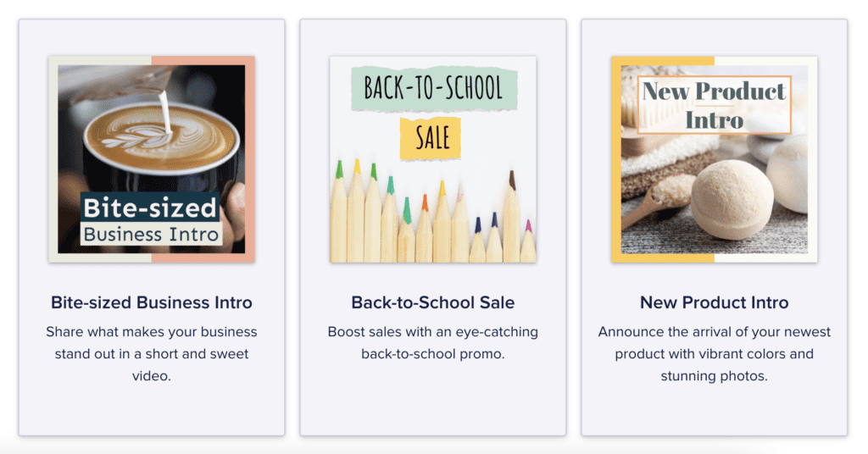
Task: Open the Bite-sized Business Intro heading link
Action: coord(152,302)
